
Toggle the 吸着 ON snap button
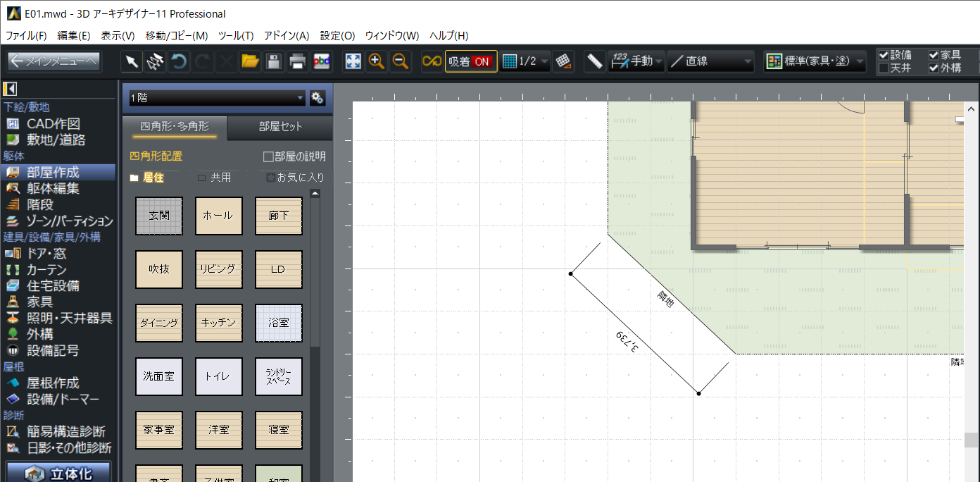tap(470, 61)
